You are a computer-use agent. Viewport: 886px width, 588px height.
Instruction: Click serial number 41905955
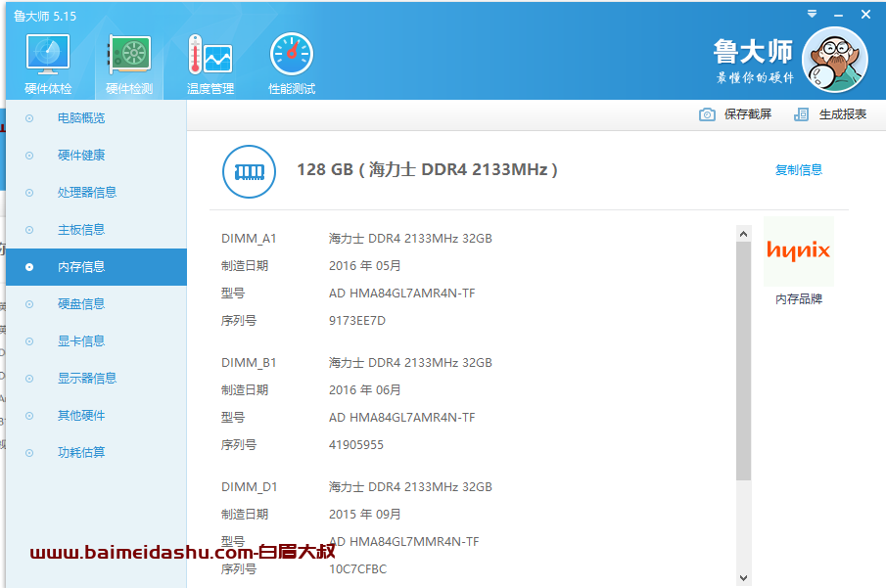356,445
